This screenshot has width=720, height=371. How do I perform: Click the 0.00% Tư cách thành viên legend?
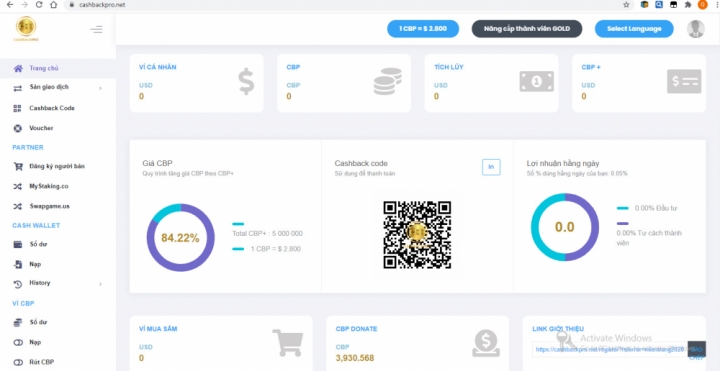click(649, 238)
